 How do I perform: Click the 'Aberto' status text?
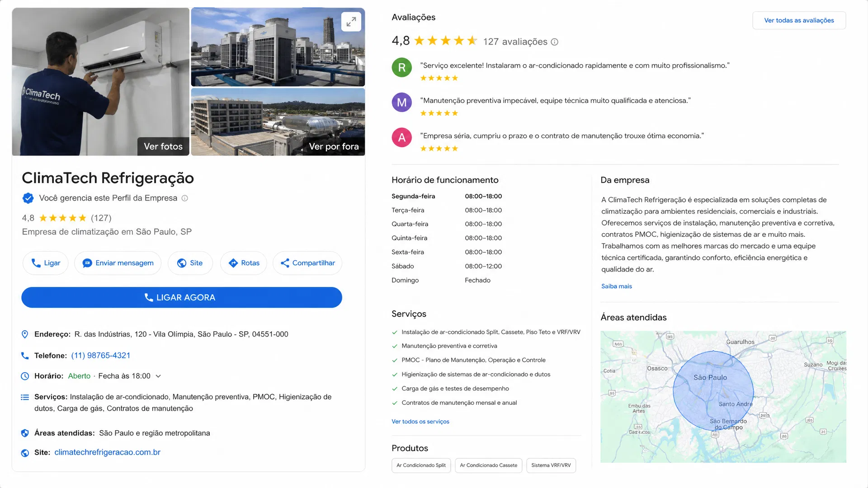[x=79, y=376]
